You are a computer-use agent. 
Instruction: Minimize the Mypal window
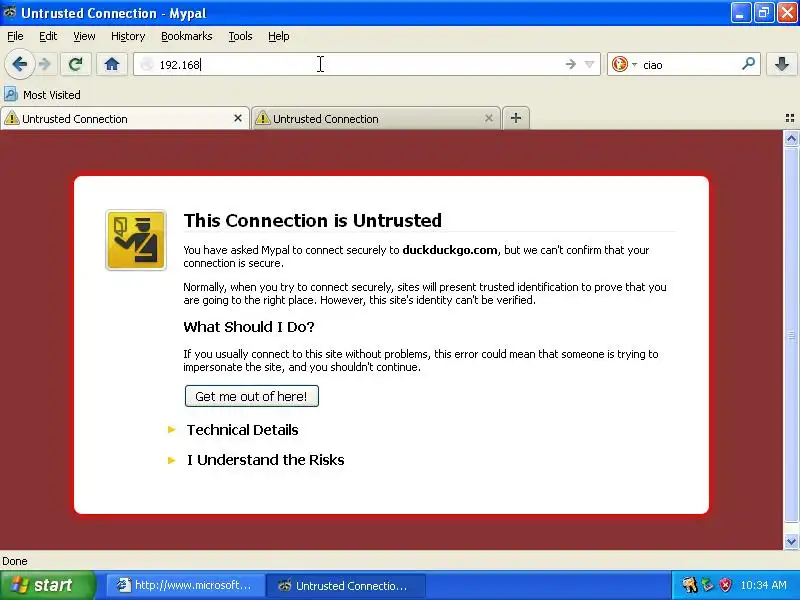tap(740, 13)
